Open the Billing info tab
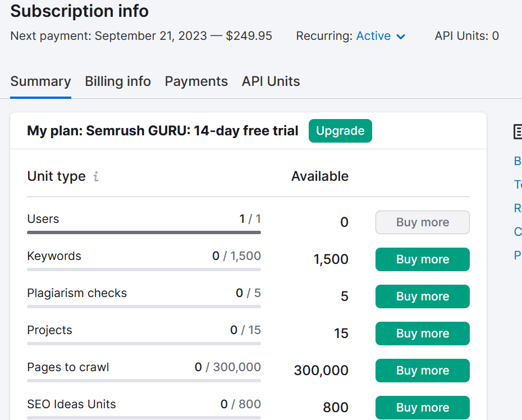 click(x=118, y=81)
